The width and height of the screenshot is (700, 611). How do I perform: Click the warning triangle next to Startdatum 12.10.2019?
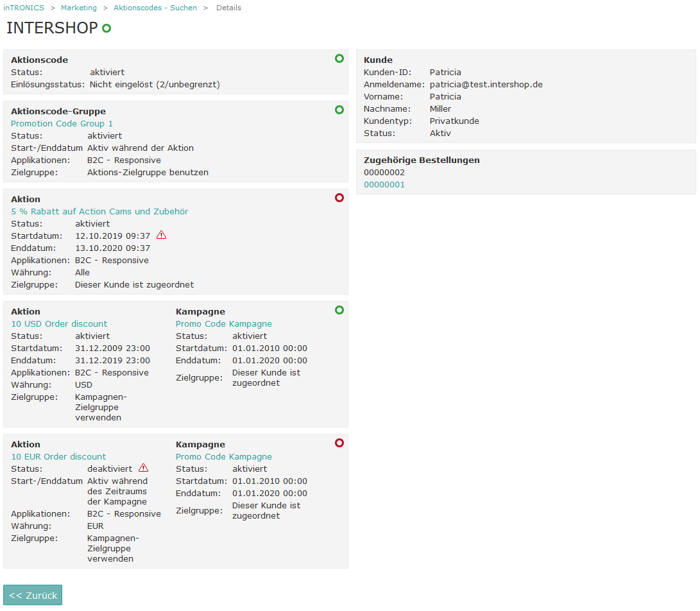point(161,235)
